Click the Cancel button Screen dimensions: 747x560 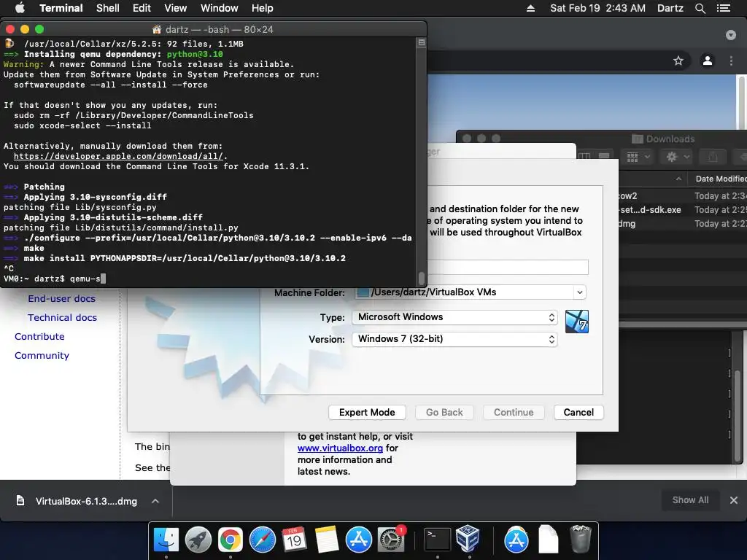point(578,413)
